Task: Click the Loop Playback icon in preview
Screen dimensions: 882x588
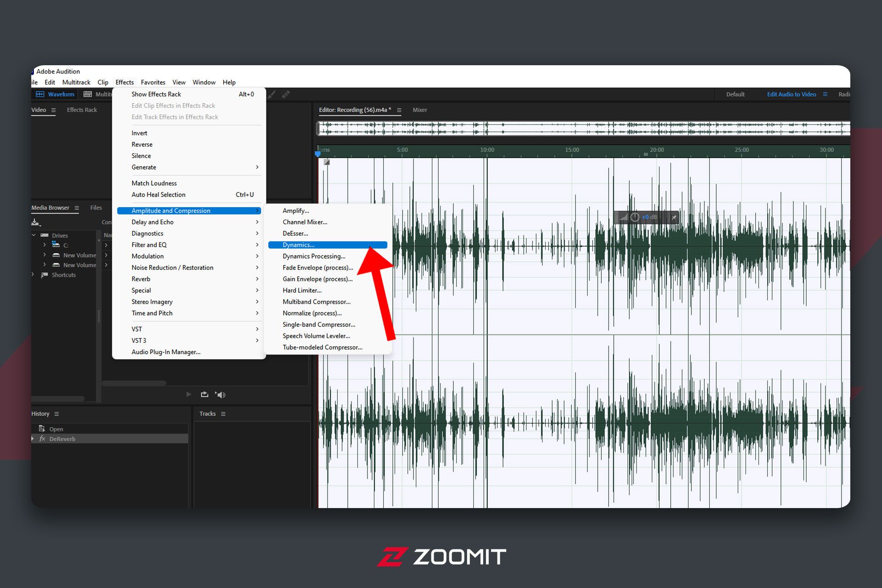Action: pos(204,394)
